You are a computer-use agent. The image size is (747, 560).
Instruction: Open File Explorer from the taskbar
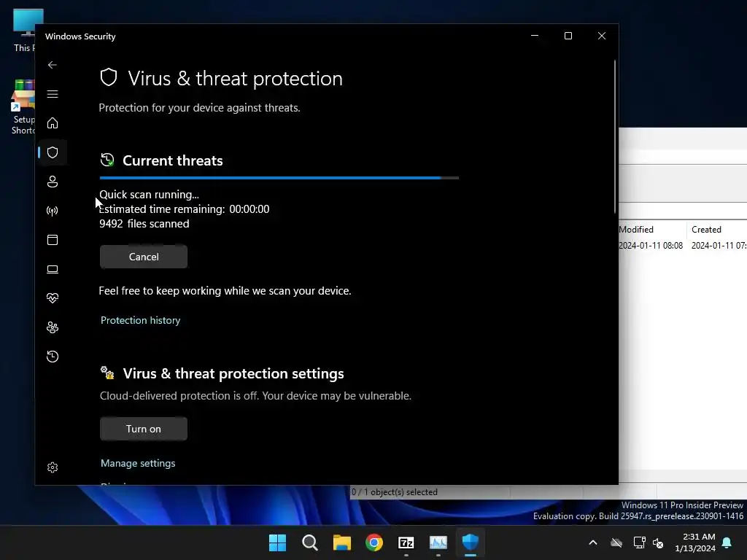[x=342, y=542]
